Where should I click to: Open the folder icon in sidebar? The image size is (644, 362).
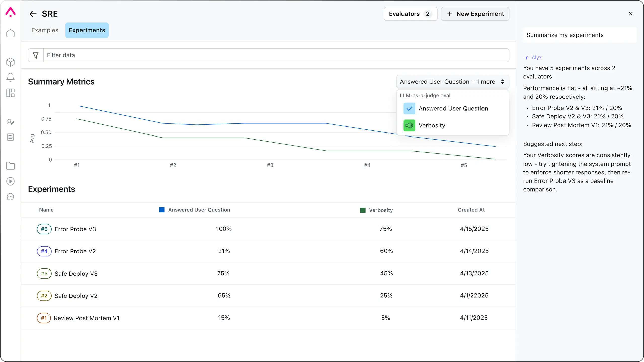coord(10,166)
